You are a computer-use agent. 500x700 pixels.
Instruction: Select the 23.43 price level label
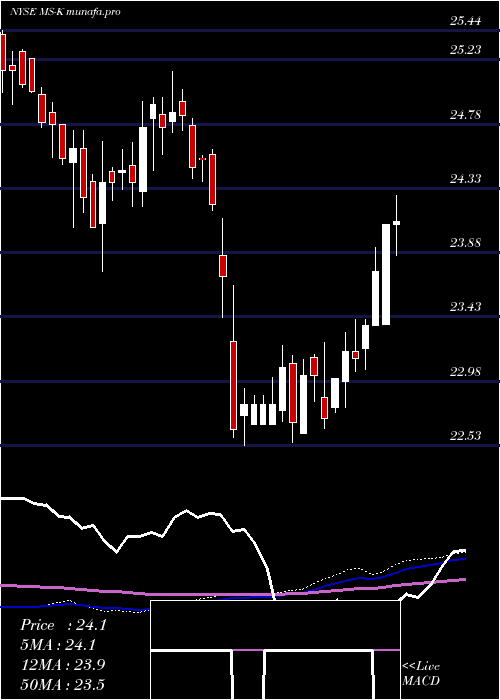click(x=465, y=307)
